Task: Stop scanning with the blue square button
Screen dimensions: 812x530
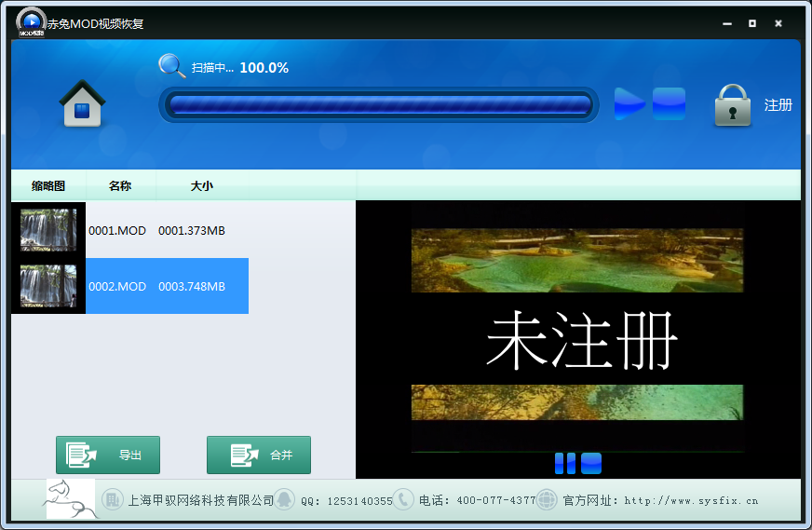Action: (669, 103)
